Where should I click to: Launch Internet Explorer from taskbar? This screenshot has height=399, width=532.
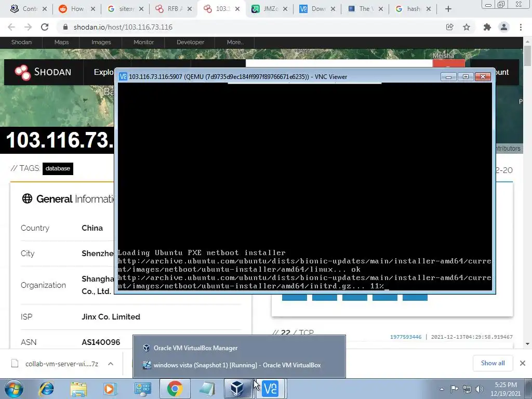(46, 389)
